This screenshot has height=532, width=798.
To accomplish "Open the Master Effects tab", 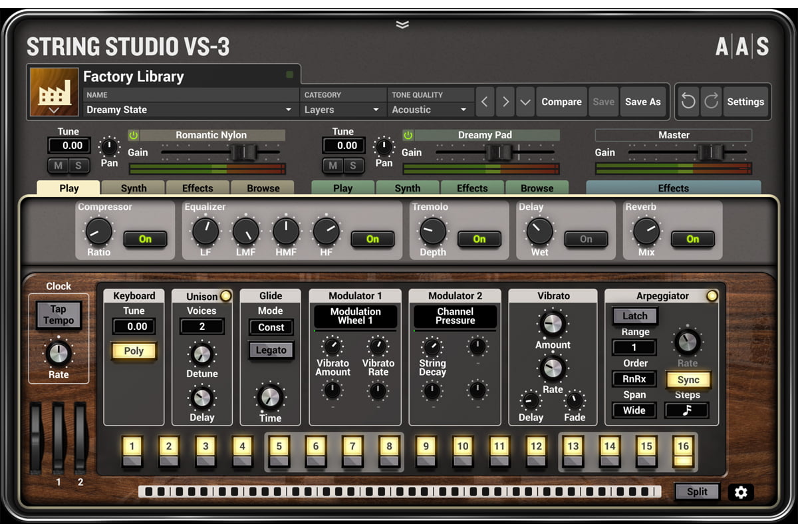I will click(674, 188).
